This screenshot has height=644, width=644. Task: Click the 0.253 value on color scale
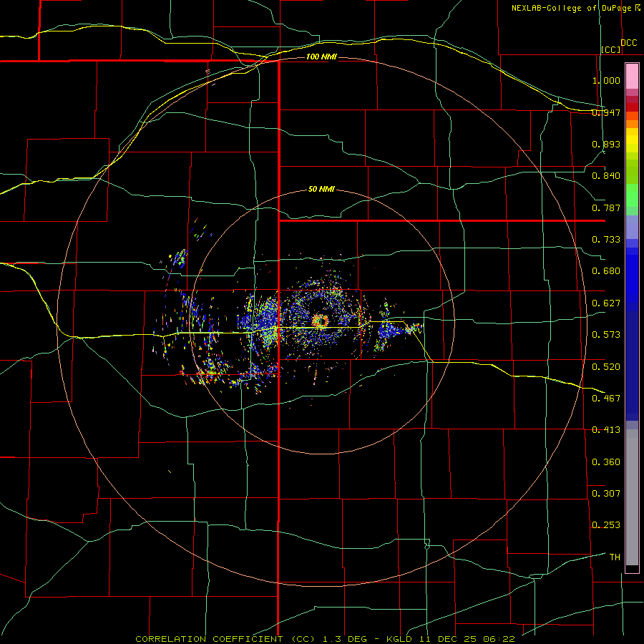[606, 525]
